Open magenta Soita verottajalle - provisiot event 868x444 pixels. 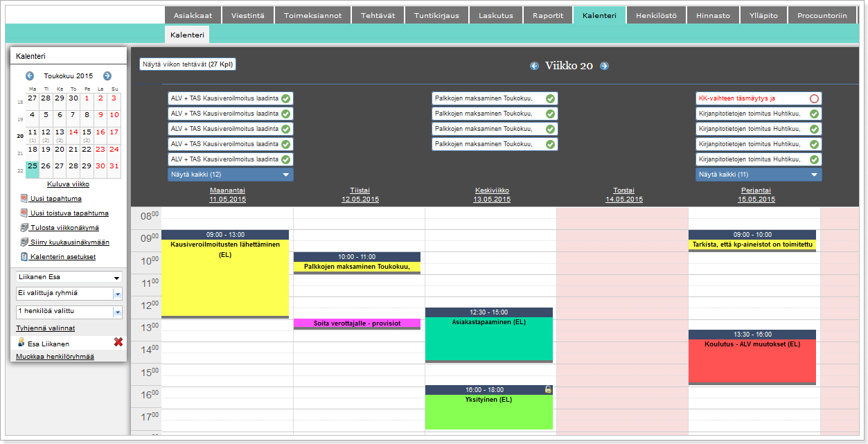click(x=357, y=323)
